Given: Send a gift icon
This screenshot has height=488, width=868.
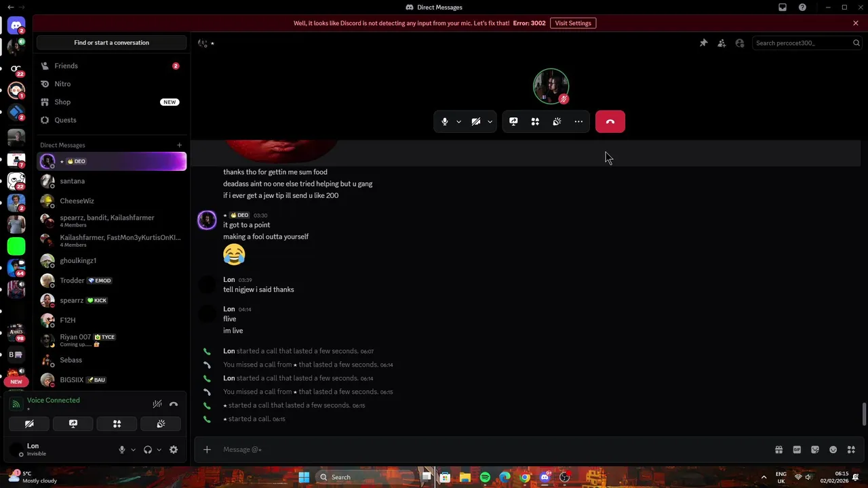Looking at the screenshot, I should pos(778,449).
